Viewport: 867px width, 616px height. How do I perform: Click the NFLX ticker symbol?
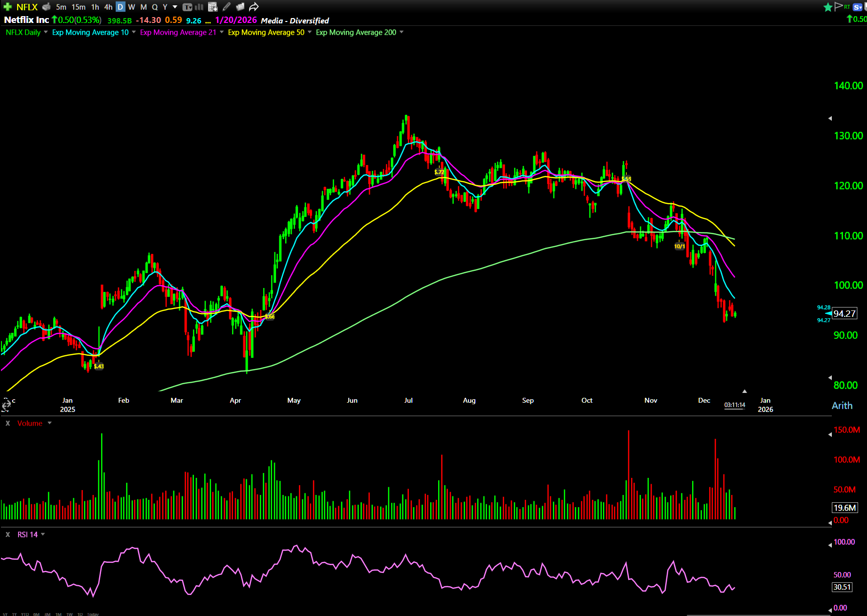click(x=27, y=7)
